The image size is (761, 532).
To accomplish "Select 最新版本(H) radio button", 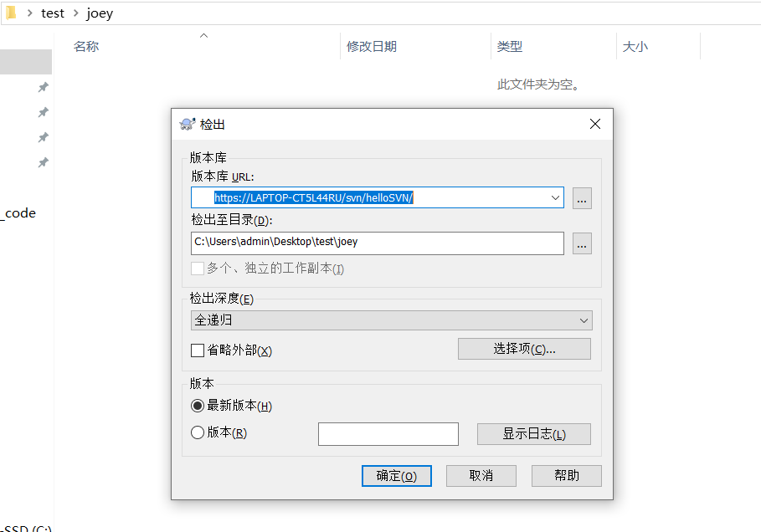I will [198, 406].
